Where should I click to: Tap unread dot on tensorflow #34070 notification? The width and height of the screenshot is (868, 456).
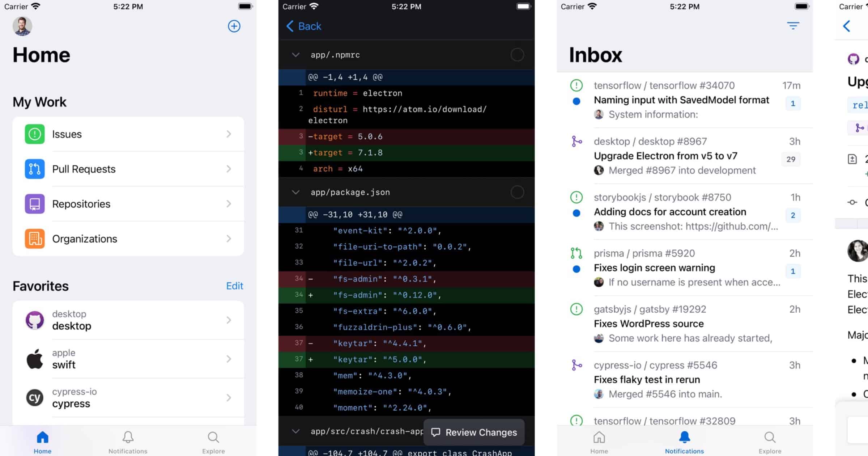point(576,101)
